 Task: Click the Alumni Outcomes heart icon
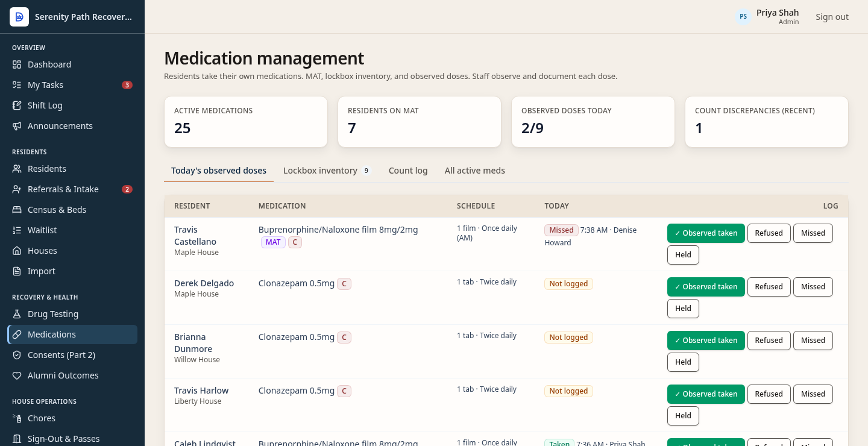coord(17,375)
